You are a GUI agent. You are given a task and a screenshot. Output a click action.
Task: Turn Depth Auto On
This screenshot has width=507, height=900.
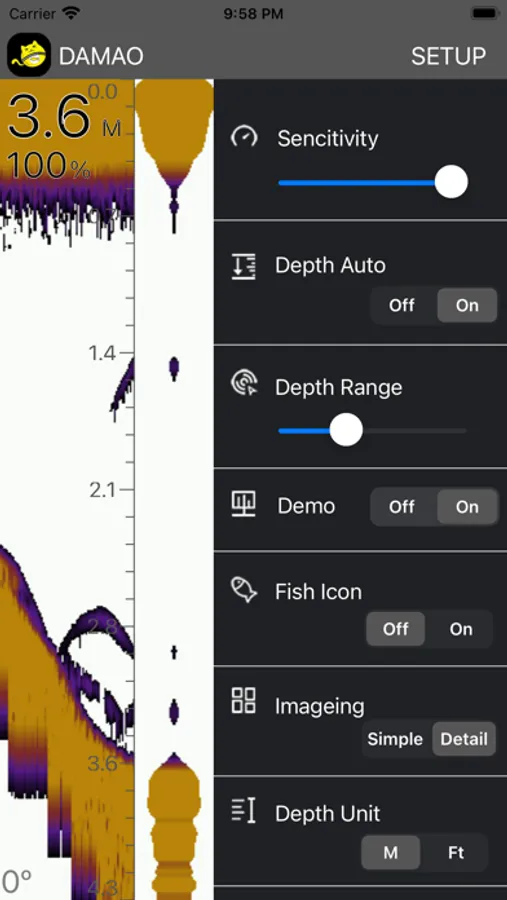coord(467,305)
